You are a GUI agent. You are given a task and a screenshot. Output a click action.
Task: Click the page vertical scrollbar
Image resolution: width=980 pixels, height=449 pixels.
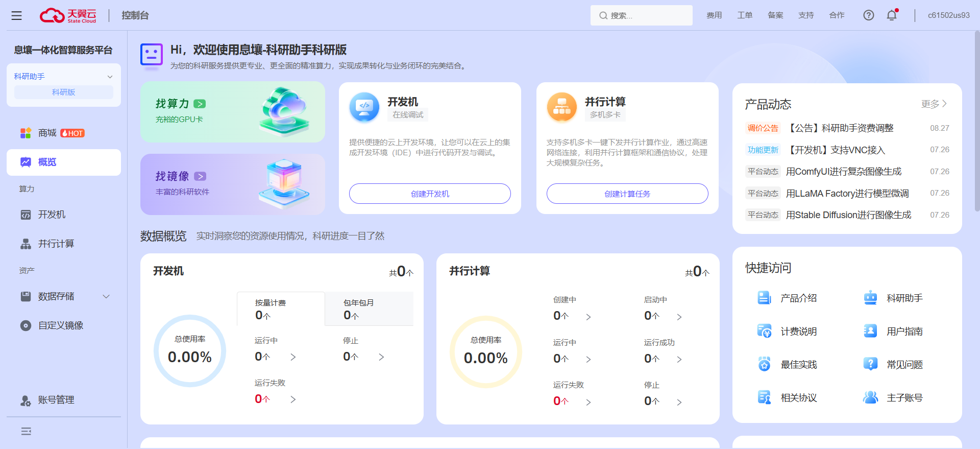click(x=977, y=121)
